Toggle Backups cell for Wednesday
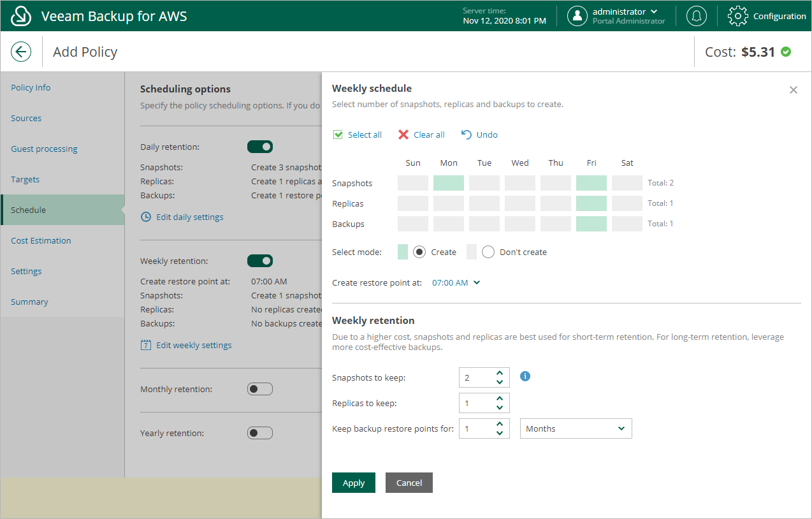The width and height of the screenshot is (812, 519). tap(520, 224)
